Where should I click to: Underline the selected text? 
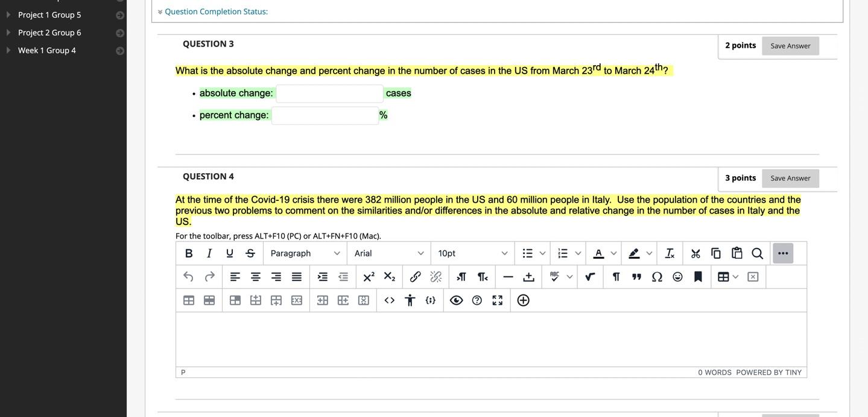click(230, 253)
